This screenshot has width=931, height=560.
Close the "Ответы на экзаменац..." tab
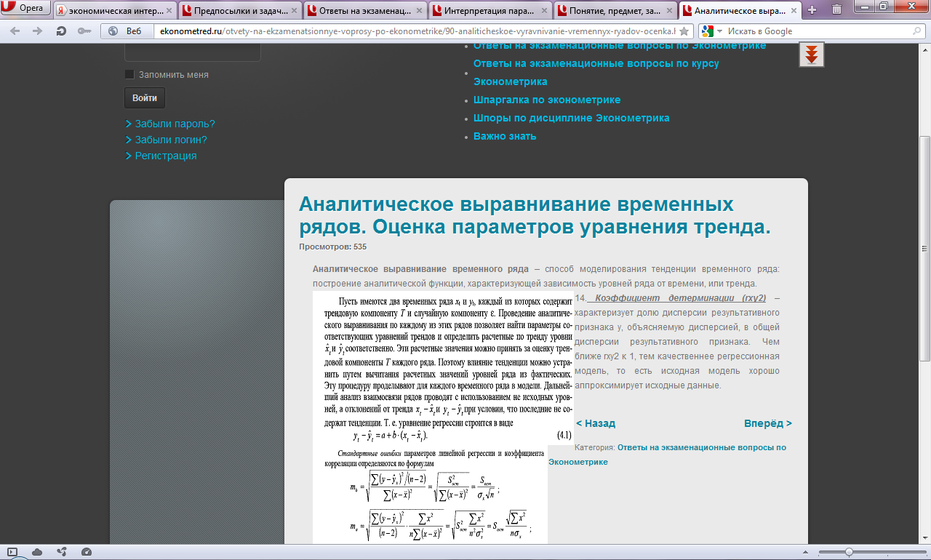[418, 11]
